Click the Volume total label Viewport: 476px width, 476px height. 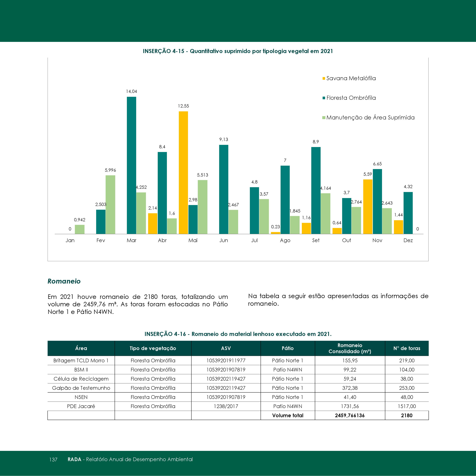288,415
